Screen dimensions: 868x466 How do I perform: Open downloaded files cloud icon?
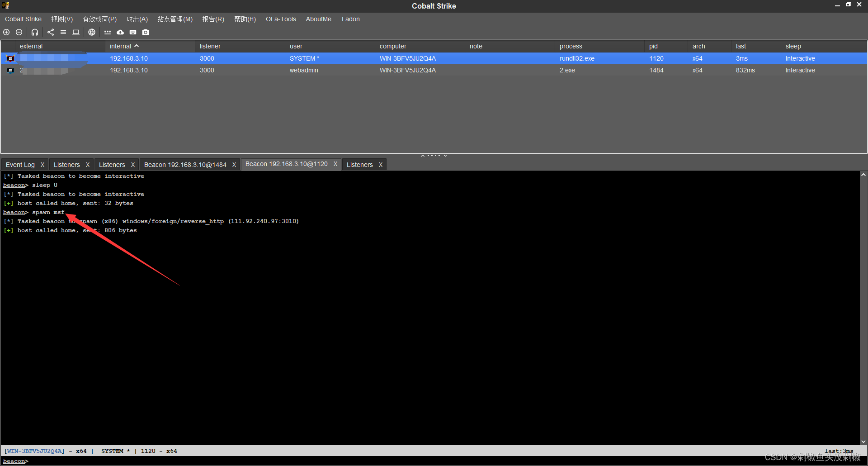[120, 32]
